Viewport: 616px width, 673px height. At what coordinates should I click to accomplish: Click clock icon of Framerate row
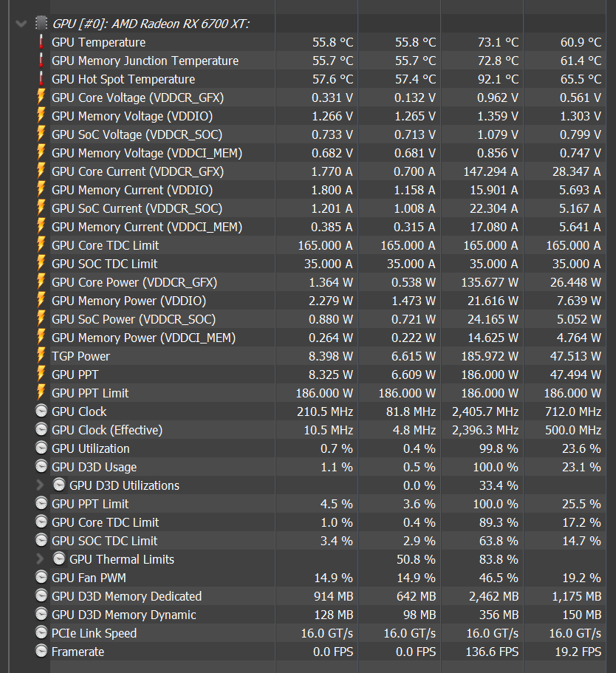[x=41, y=651]
